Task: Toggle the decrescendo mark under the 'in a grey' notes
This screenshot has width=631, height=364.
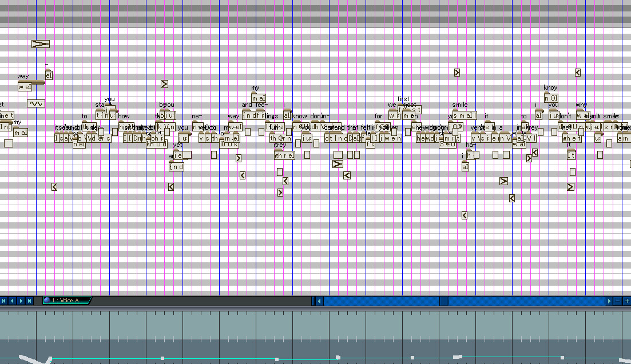Action: click(529, 158)
